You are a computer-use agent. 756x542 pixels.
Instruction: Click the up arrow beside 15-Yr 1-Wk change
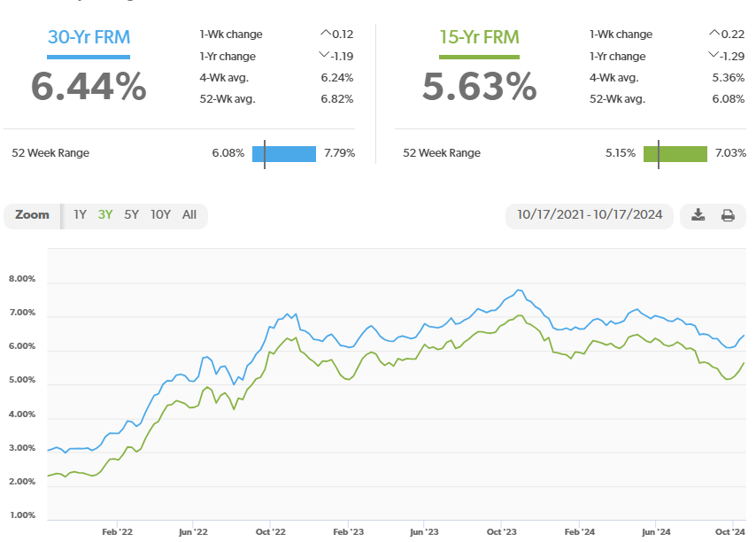tap(713, 33)
